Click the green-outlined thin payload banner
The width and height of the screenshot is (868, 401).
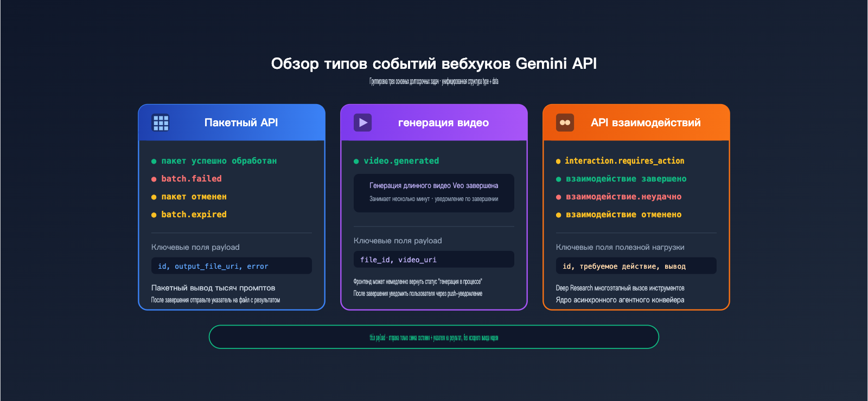434,337
